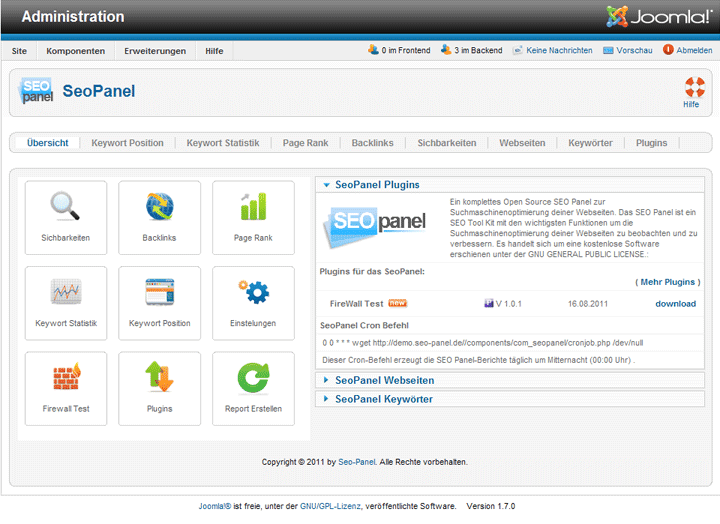
Task: Click the Vorschau link
Action: (x=634, y=50)
